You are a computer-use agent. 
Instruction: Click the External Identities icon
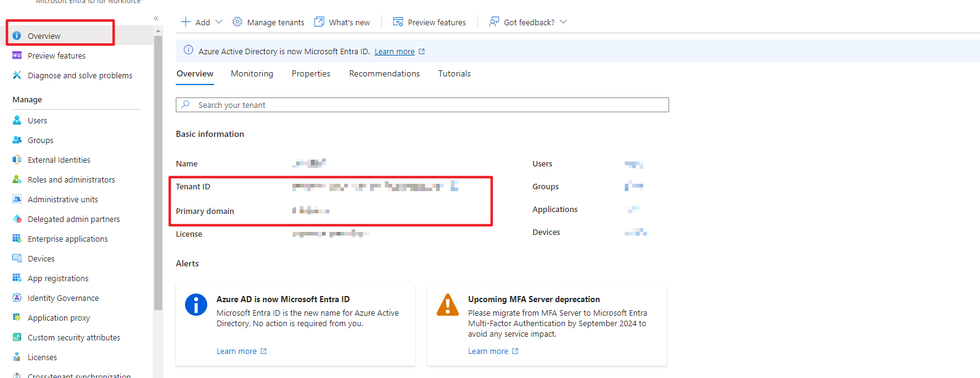point(17,160)
